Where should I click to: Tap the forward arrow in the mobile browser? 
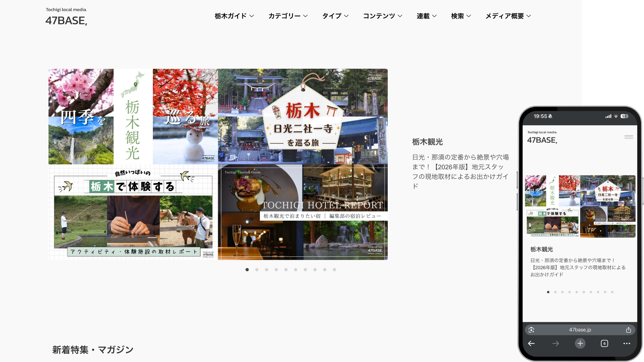click(x=555, y=343)
